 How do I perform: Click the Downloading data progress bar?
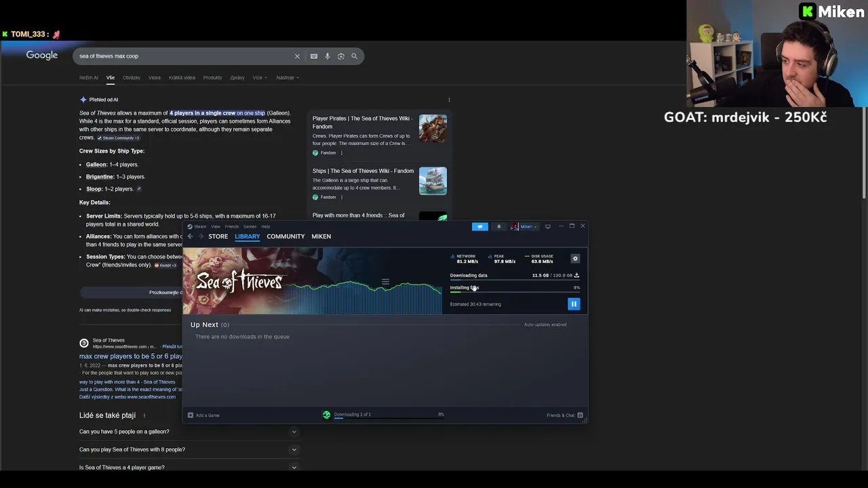[515, 279]
